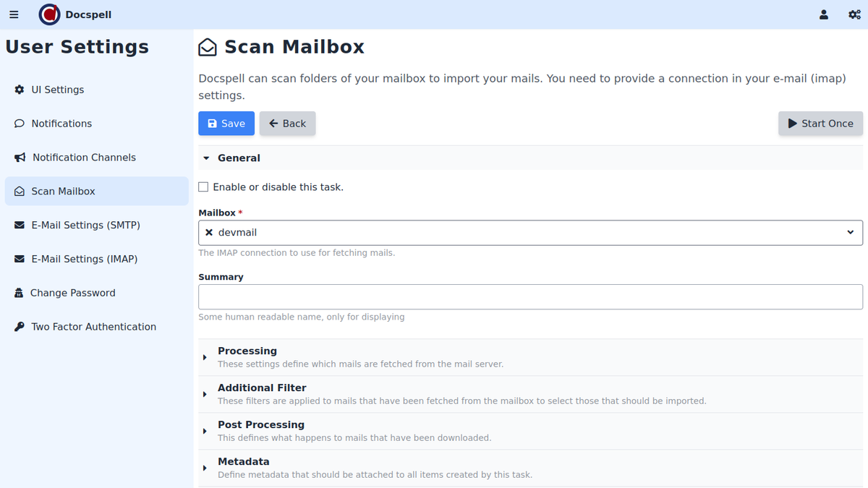Expand the Processing section
The image size is (868, 488).
(247, 351)
